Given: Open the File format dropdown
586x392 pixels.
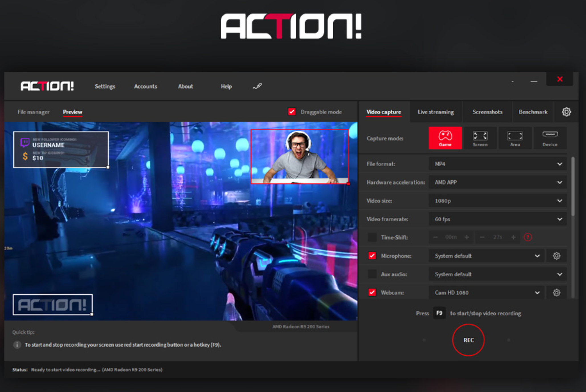Looking at the screenshot, I should point(498,164).
